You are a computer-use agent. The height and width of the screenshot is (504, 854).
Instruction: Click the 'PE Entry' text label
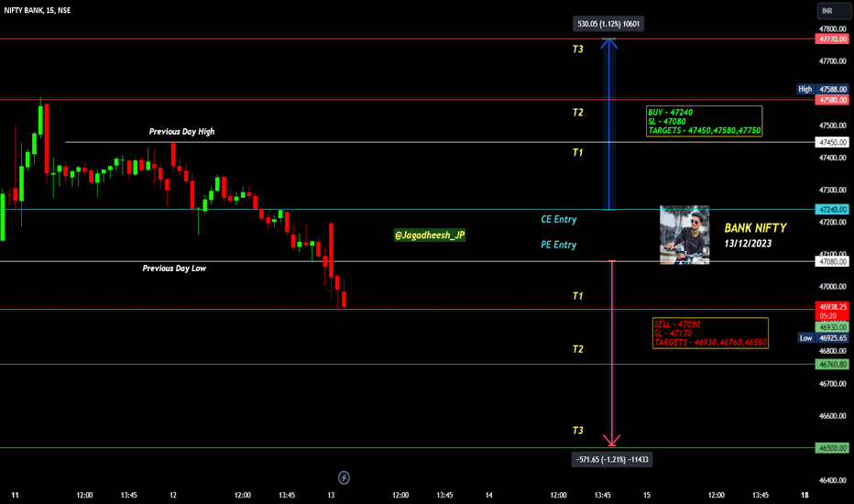559,245
